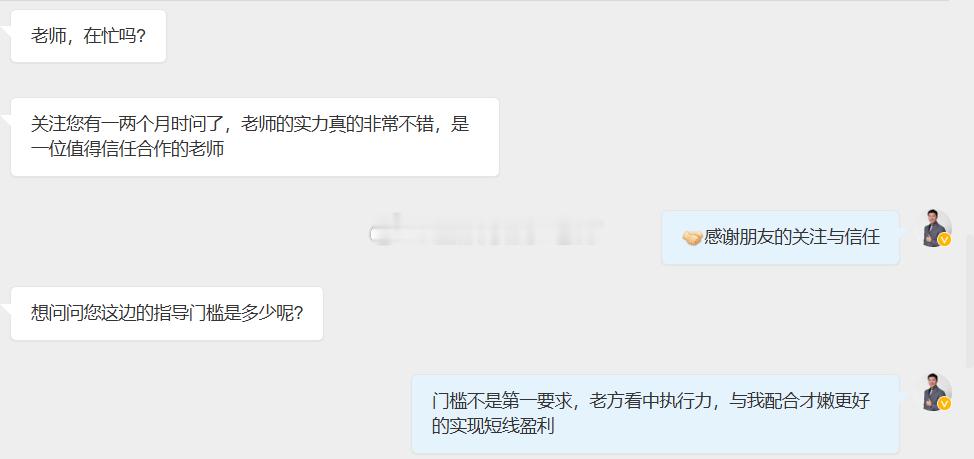Open the avatar beside the 感谢朋友的关注与信任 message
The image size is (974, 459).
pos(936,229)
